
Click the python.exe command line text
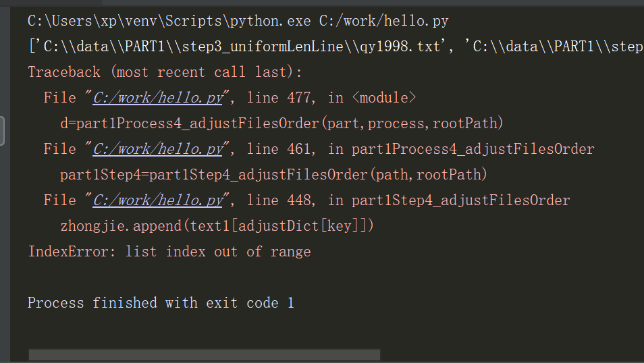[238, 21]
